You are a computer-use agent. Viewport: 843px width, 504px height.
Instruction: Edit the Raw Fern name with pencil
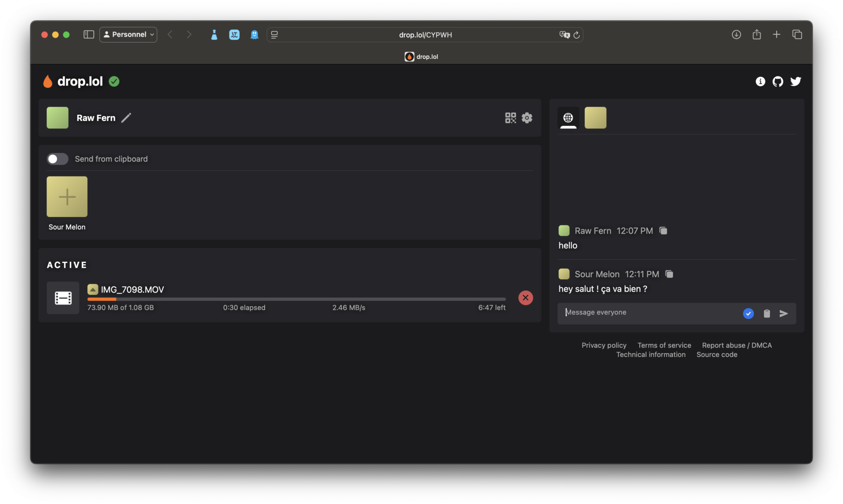point(126,118)
